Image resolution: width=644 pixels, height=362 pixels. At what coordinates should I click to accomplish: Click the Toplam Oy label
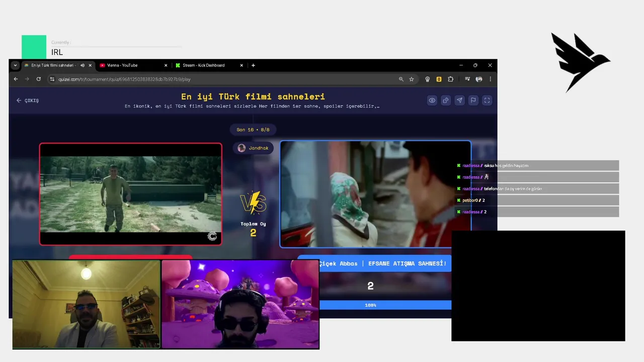point(253,224)
